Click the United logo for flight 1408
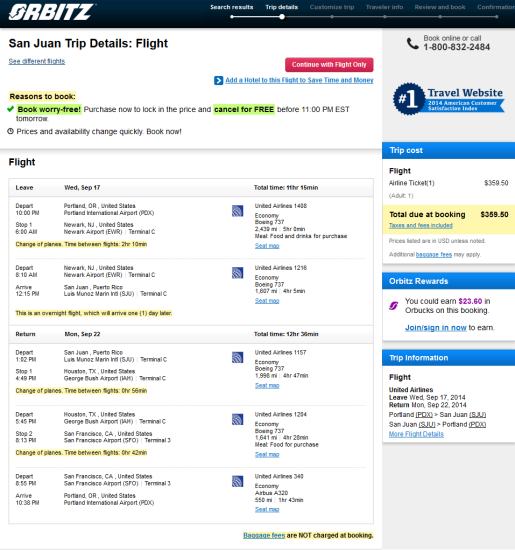This screenshot has width=515, height=550. 238,211
